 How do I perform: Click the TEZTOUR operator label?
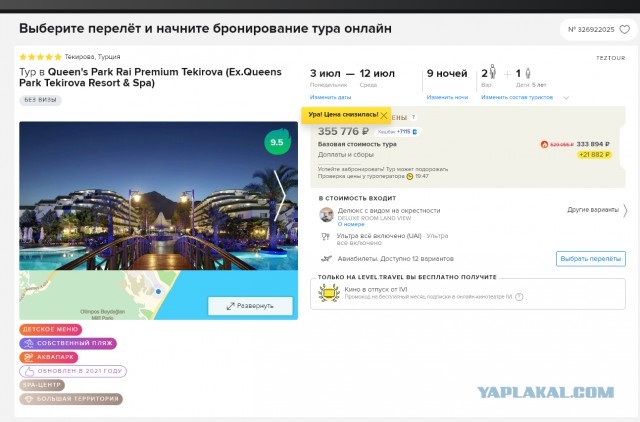pyautogui.click(x=611, y=58)
